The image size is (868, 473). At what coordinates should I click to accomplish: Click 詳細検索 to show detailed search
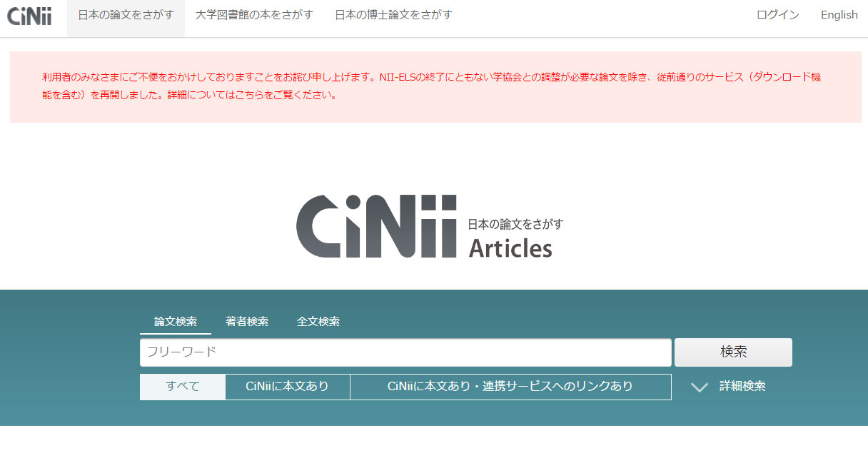pos(742,387)
